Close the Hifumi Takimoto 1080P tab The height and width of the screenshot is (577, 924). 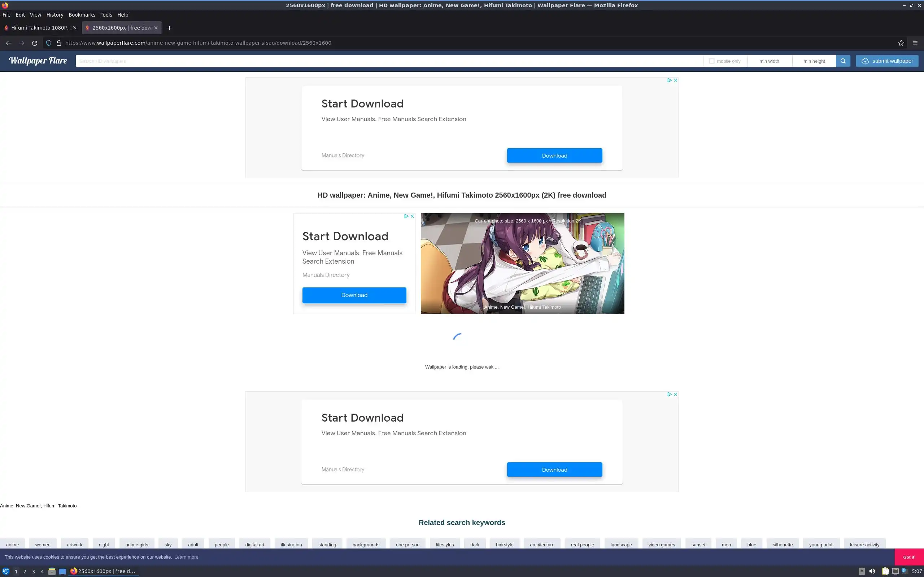coord(74,28)
